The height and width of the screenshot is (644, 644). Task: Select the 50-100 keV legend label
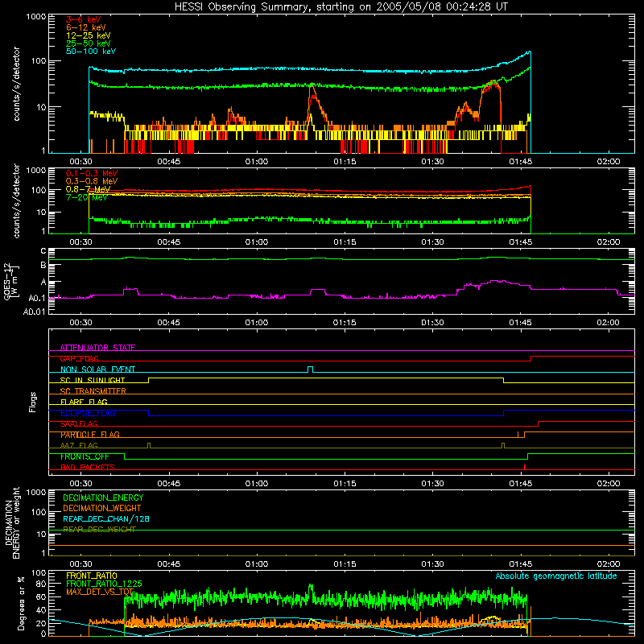tap(90, 52)
